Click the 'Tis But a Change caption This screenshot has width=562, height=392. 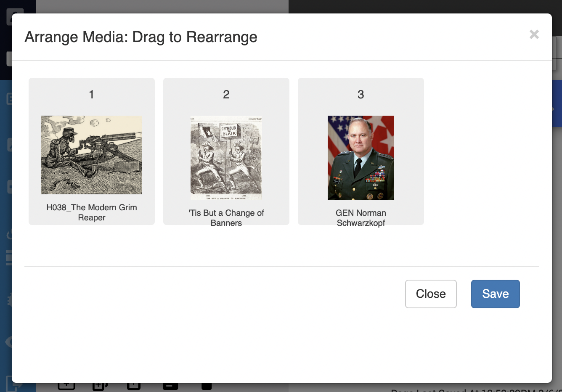(226, 217)
